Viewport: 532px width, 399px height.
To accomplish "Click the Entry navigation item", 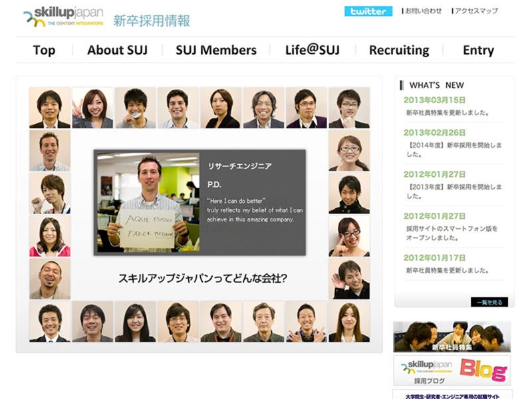I will (478, 50).
